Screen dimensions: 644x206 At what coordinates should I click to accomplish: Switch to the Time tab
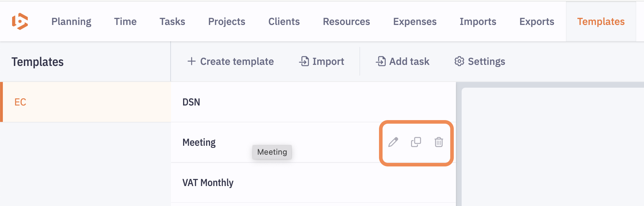click(125, 22)
